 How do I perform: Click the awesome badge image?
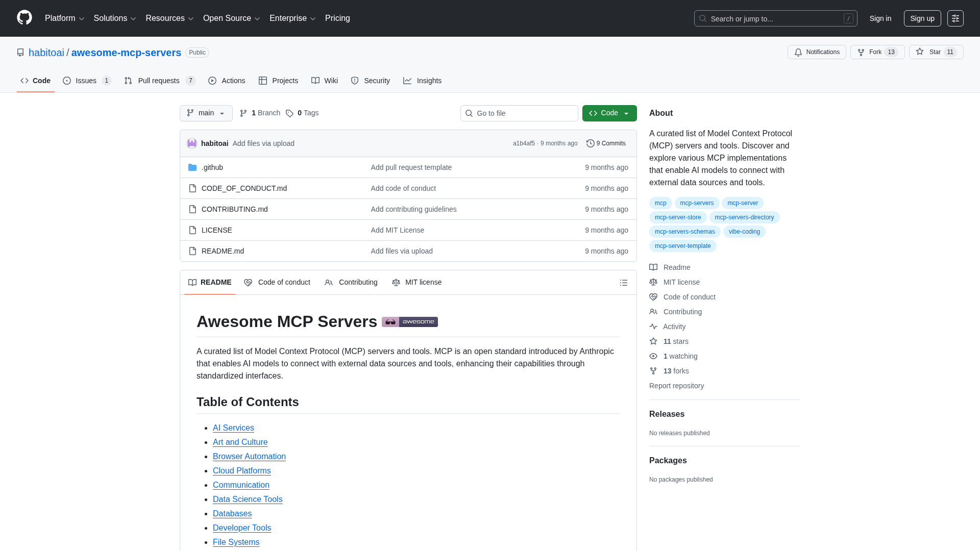pos(409,322)
